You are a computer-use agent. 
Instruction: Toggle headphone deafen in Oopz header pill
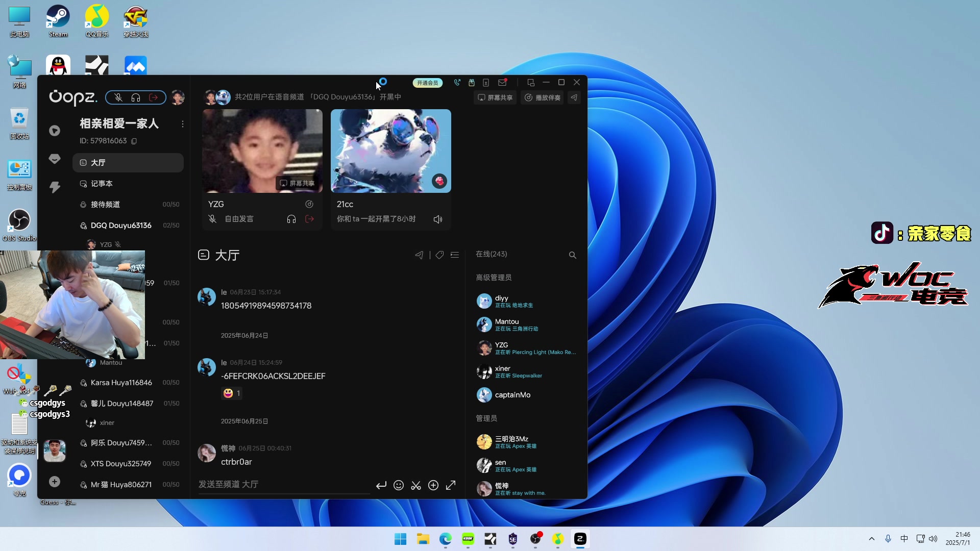click(136, 97)
